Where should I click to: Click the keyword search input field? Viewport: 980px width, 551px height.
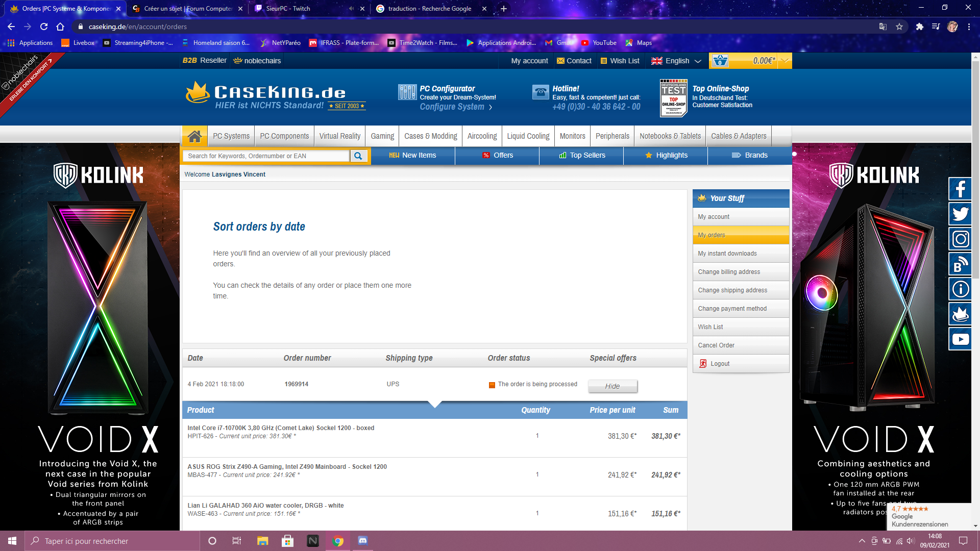(x=265, y=156)
